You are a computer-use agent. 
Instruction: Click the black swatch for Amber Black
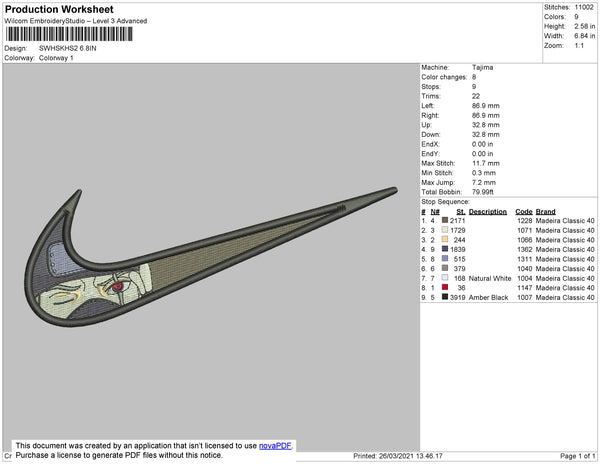click(x=445, y=296)
